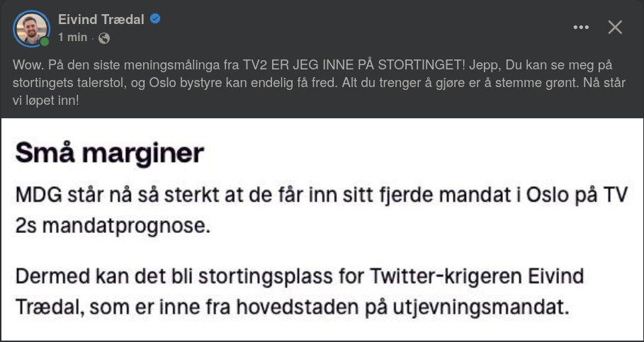This screenshot has height=342, width=644.
Task: Click the paragraph beginning MDG står nå
Action: 322,210
